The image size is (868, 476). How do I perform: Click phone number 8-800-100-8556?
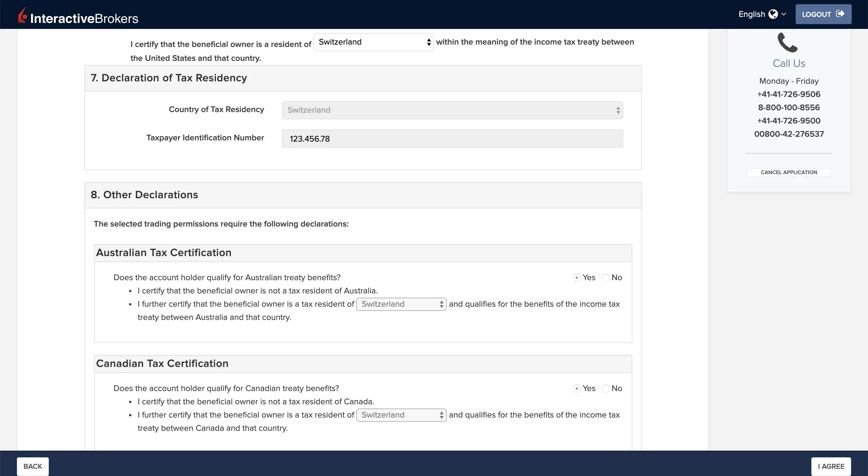click(789, 108)
